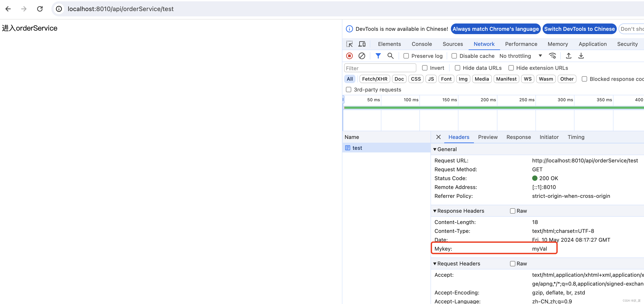The image size is (644, 304).
Task: Show the Headers sub-tab
Action: [459, 137]
